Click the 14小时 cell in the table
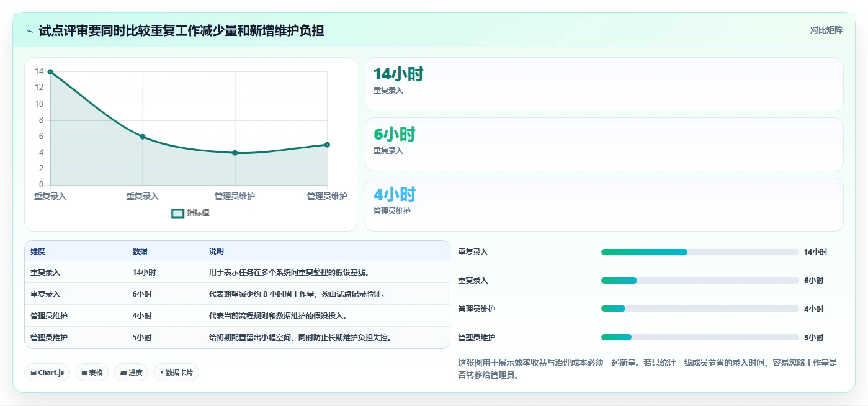 (x=144, y=273)
